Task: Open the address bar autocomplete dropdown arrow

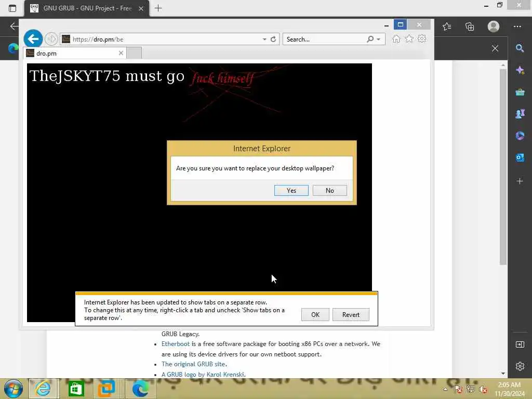Action: [264, 39]
